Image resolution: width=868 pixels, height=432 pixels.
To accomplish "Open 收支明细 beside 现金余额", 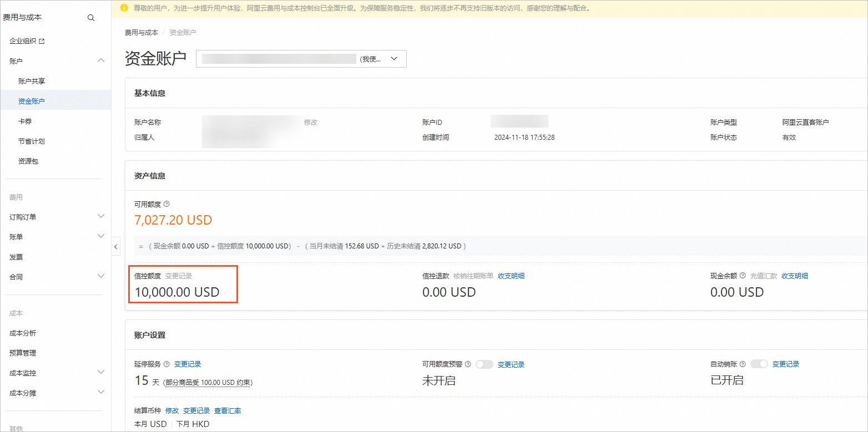I will pos(795,276).
